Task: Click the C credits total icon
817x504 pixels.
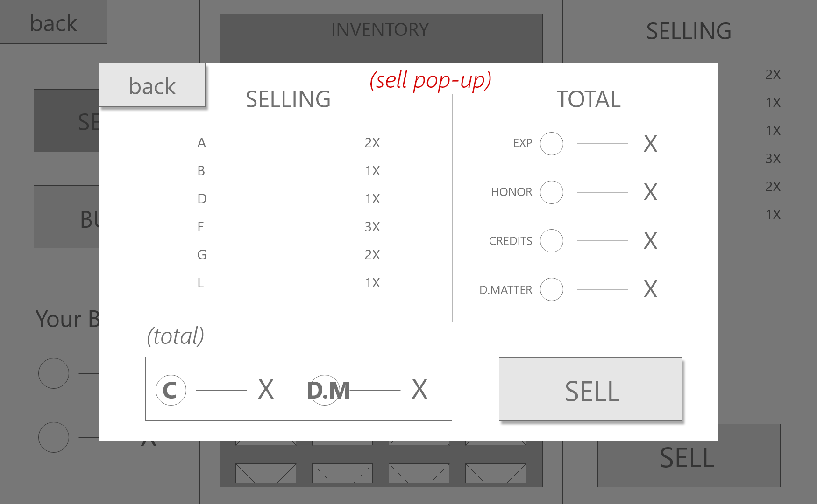Action: (171, 390)
